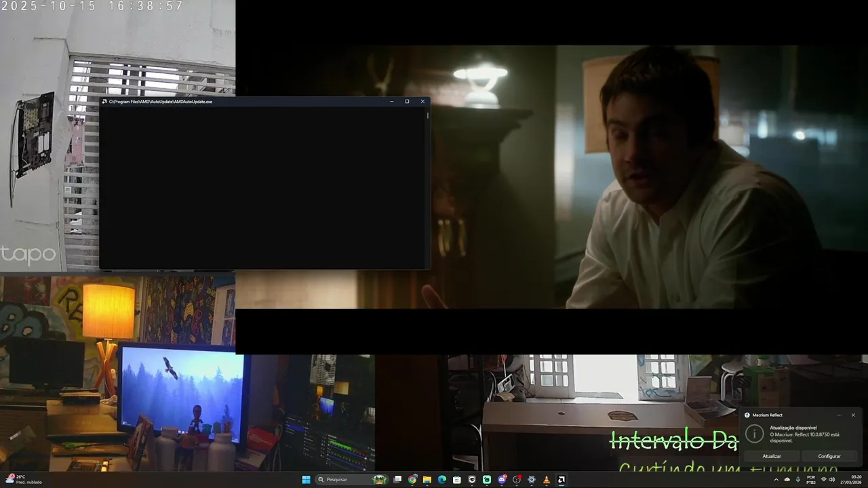The width and height of the screenshot is (868, 488).
Task: Open the OneDrive cloud tray icon
Action: tap(787, 479)
